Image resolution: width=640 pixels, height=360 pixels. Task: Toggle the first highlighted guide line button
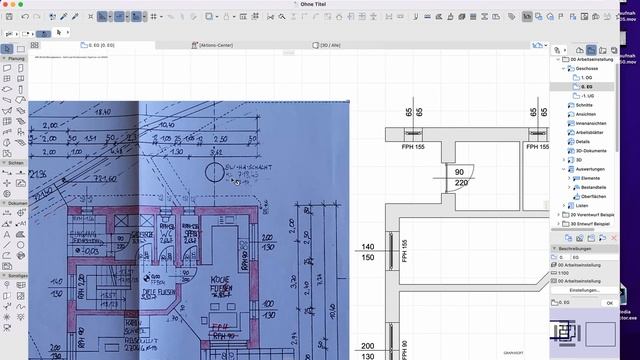[102, 17]
